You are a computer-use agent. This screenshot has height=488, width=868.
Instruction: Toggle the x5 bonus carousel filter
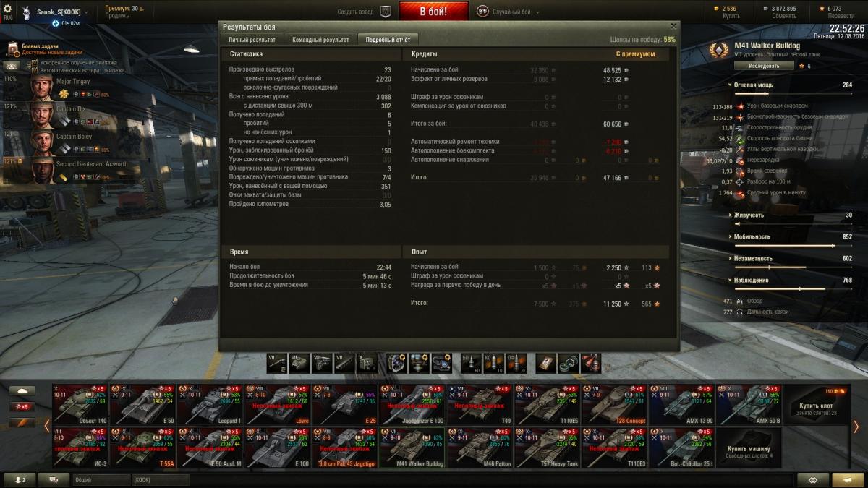(x=22, y=406)
